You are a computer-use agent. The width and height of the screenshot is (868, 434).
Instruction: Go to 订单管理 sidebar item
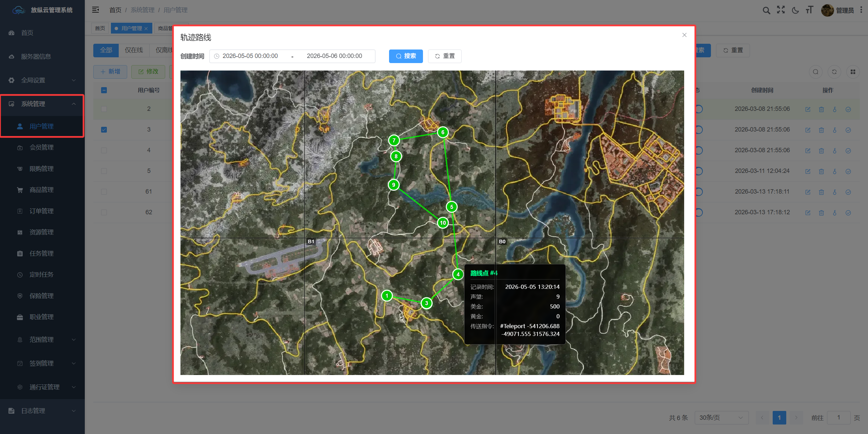click(42, 211)
